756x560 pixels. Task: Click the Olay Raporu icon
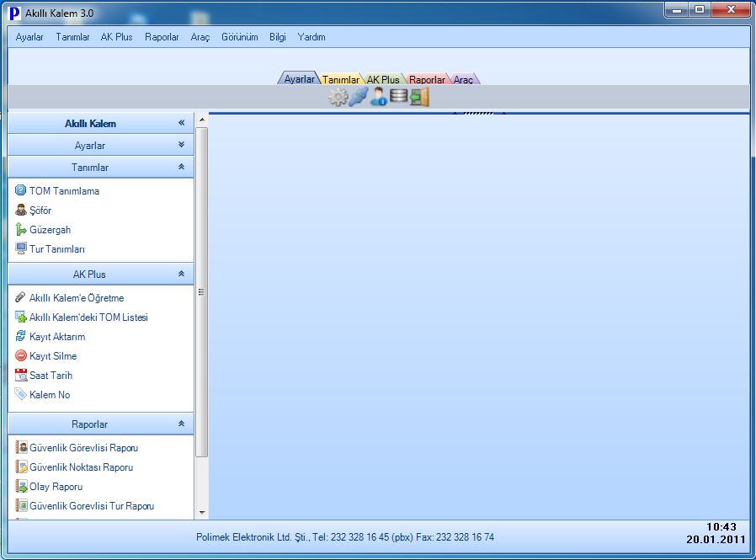pyautogui.click(x=21, y=486)
